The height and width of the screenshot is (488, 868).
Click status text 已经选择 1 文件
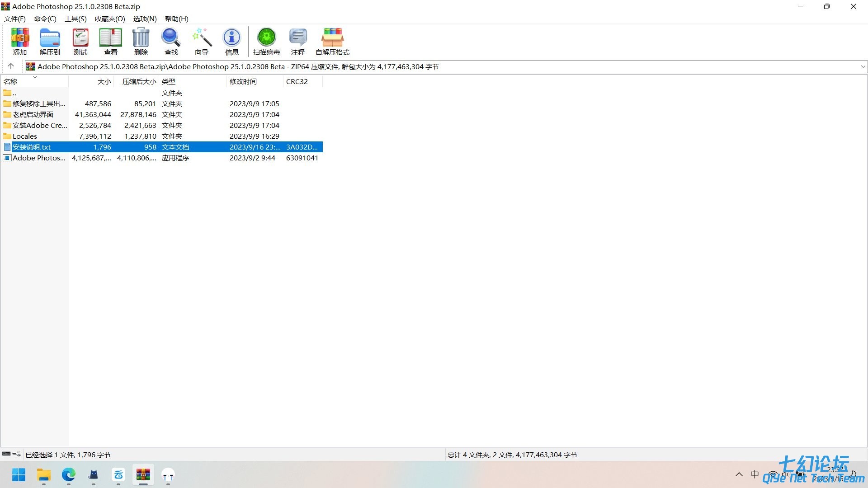coord(50,455)
